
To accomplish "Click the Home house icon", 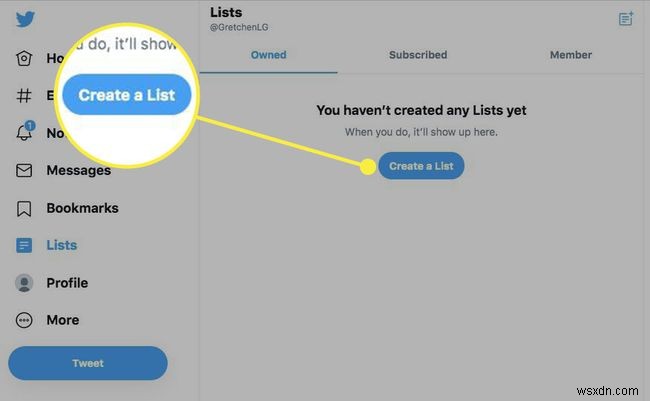I will click(25, 58).
